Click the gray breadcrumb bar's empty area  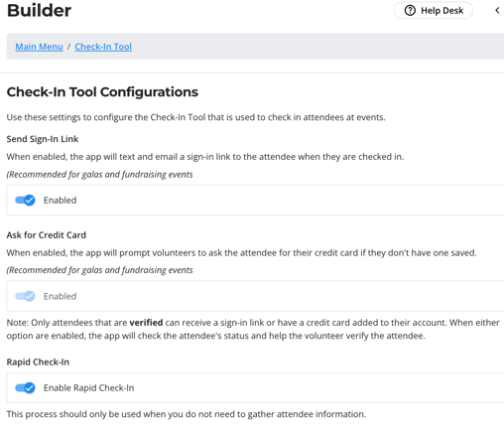[x=317, y=47]
